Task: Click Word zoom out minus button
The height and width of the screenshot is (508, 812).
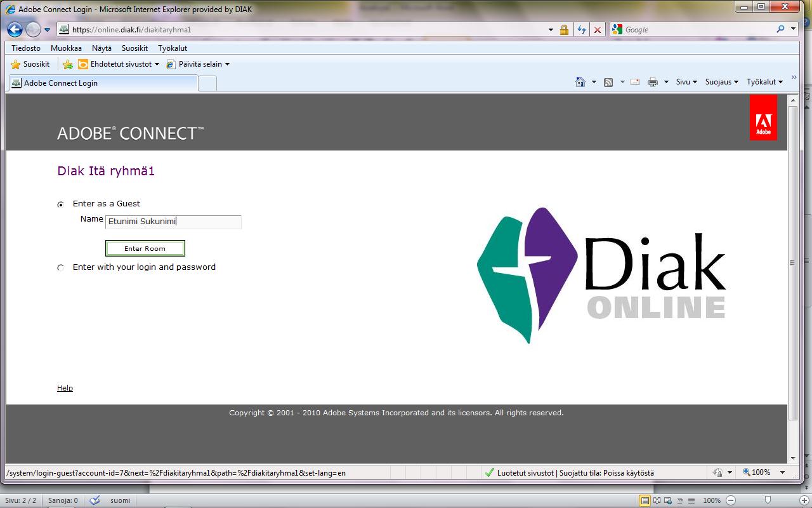Action: [731, 500]
